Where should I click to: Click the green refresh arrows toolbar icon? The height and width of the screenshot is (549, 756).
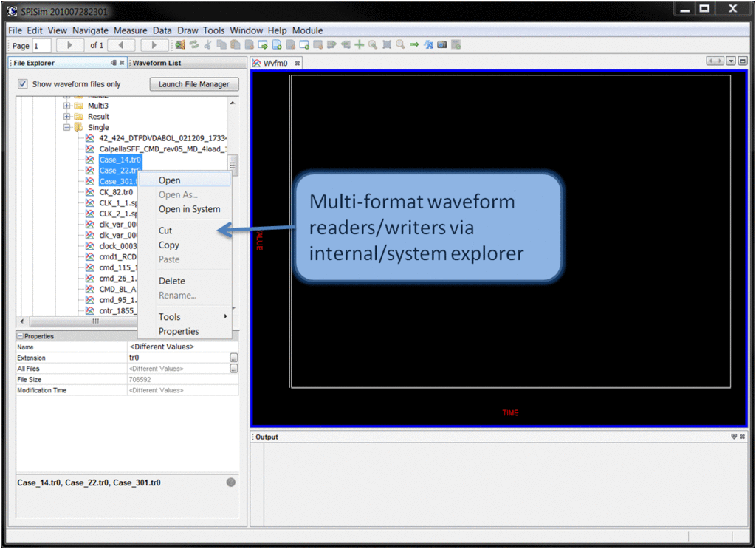[194, 45]
